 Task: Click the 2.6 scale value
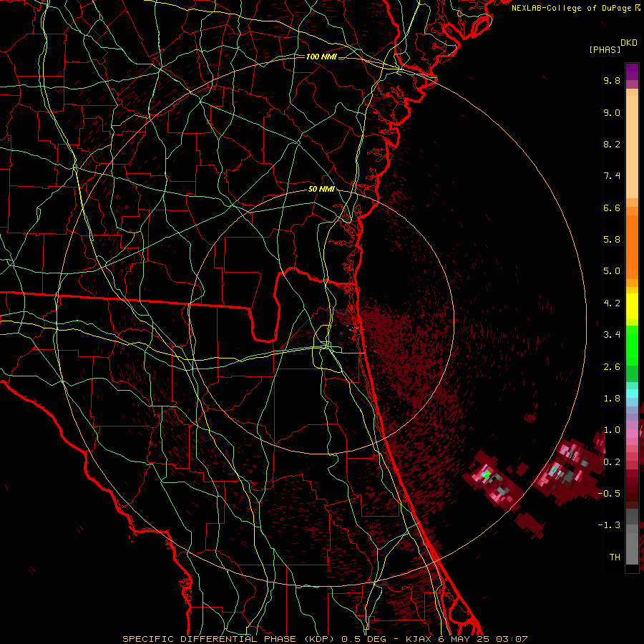coord(612,367)
